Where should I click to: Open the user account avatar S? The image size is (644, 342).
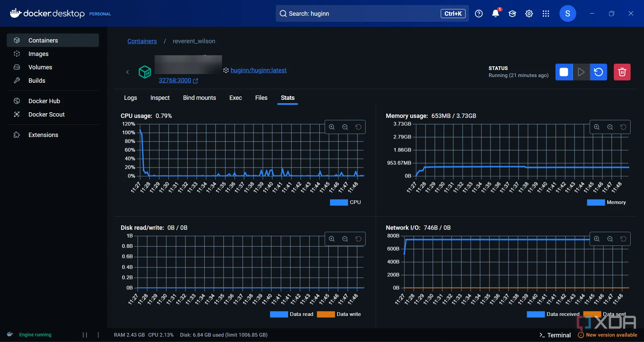click(568, 13)
